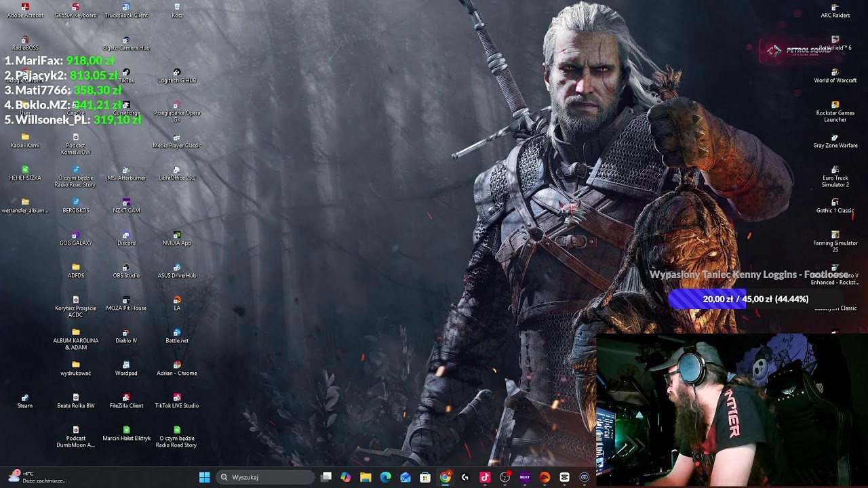
Task: Open the HEHEHSIZKA file icon
Action: 25,173
